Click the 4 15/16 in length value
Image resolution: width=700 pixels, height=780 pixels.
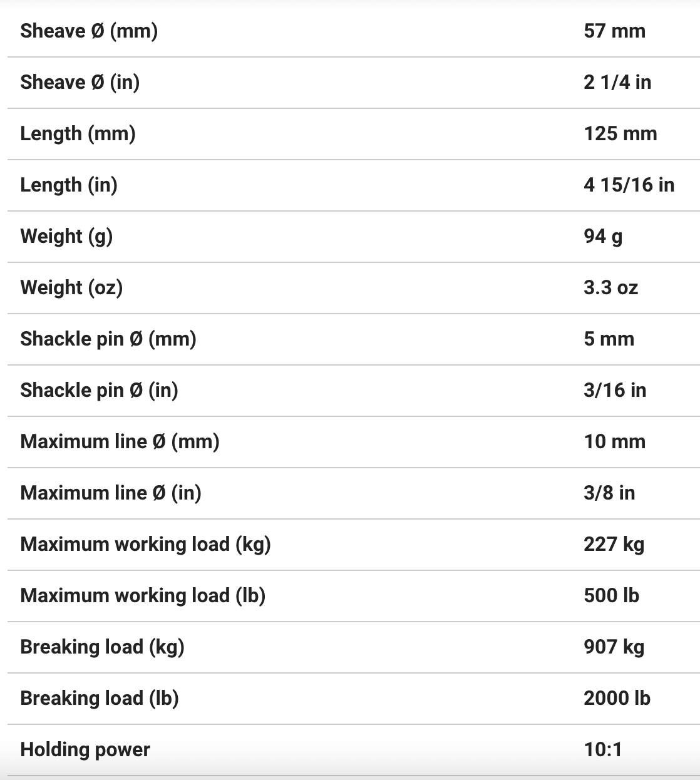[629, 185]
